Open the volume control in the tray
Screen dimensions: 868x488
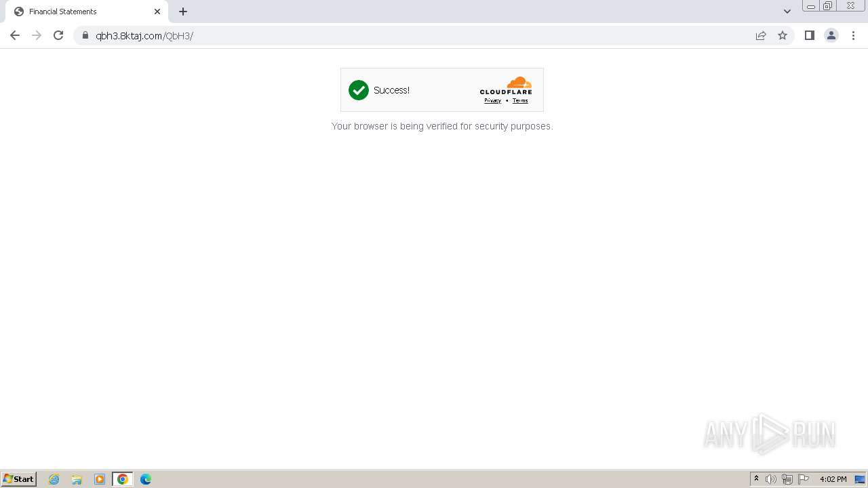pos(771,479)
